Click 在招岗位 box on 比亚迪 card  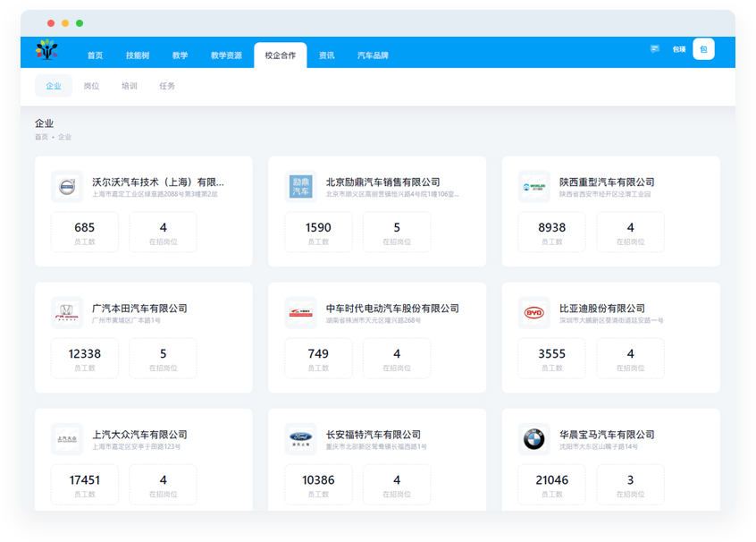(x=630, y=359)
